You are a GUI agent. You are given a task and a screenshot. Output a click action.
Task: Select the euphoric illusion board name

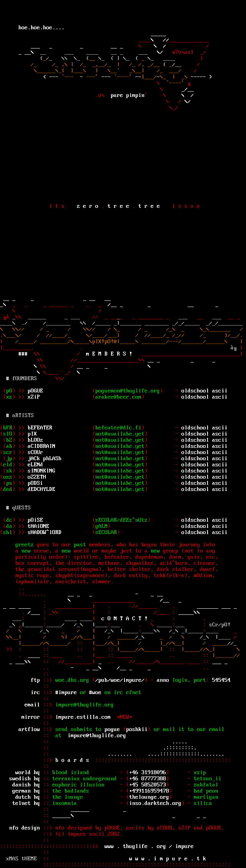pos(78,785)
